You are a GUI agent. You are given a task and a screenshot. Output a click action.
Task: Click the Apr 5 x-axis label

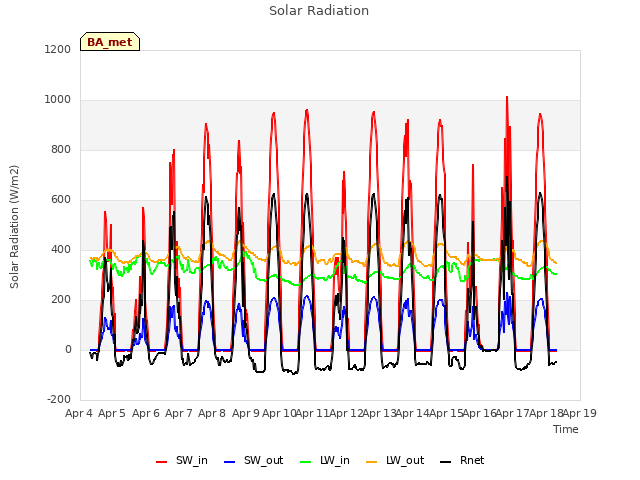click(x=112, y=413)
